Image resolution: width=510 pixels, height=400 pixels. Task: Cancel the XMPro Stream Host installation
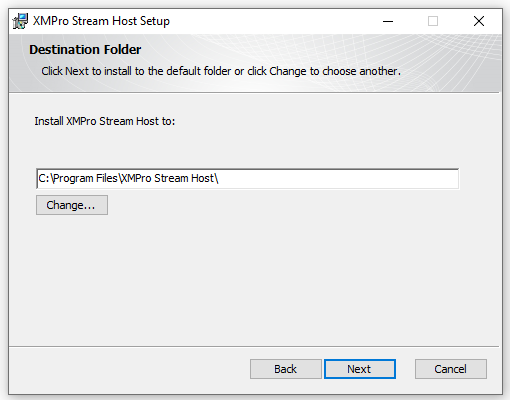pyautogui.click(x=451, y=369)
